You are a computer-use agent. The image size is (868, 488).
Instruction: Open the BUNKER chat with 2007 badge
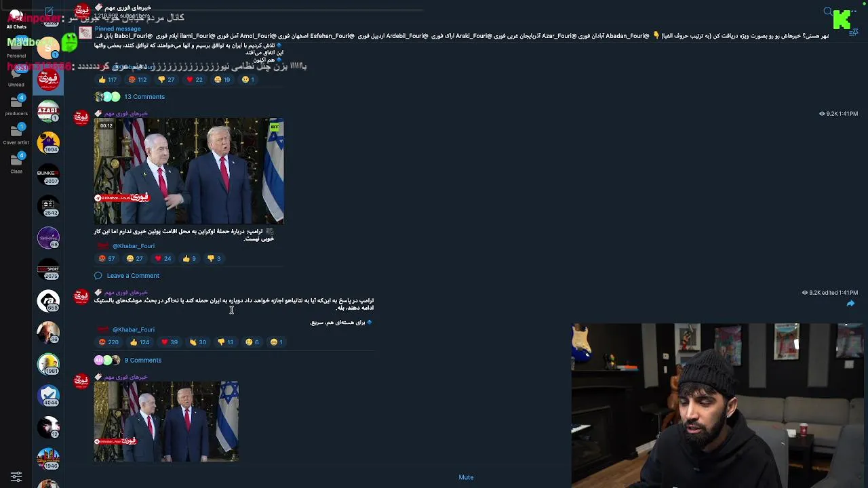[48, 174]
